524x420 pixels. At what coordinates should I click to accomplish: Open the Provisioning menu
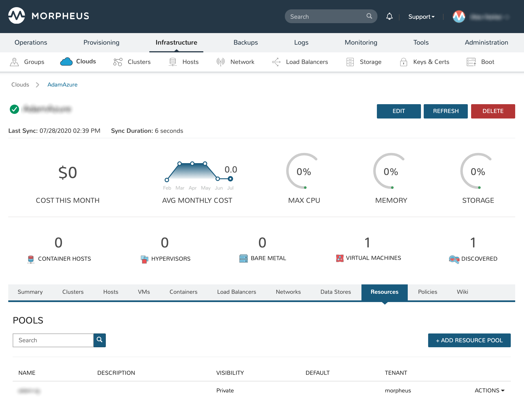[101, 42]
